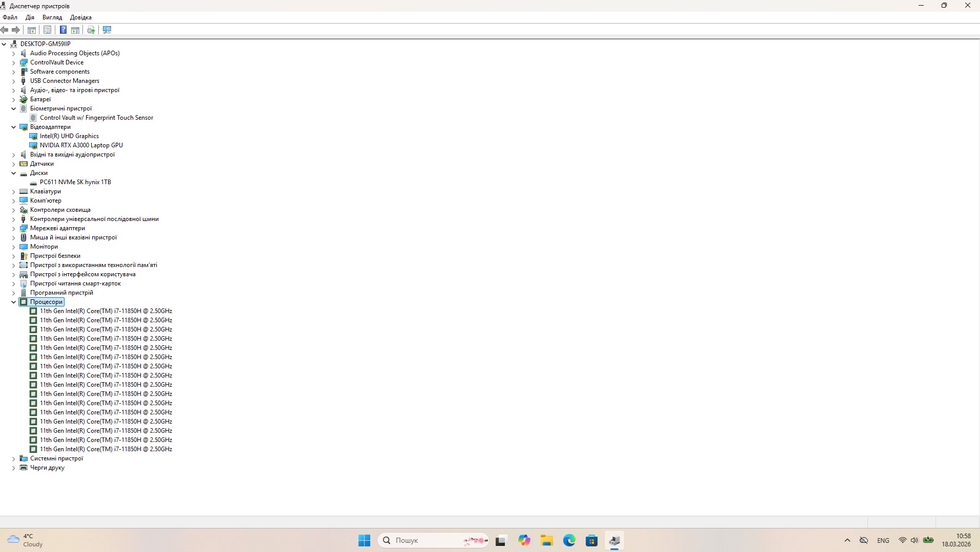Open File Explorer from the taskbar

[546, 540]
